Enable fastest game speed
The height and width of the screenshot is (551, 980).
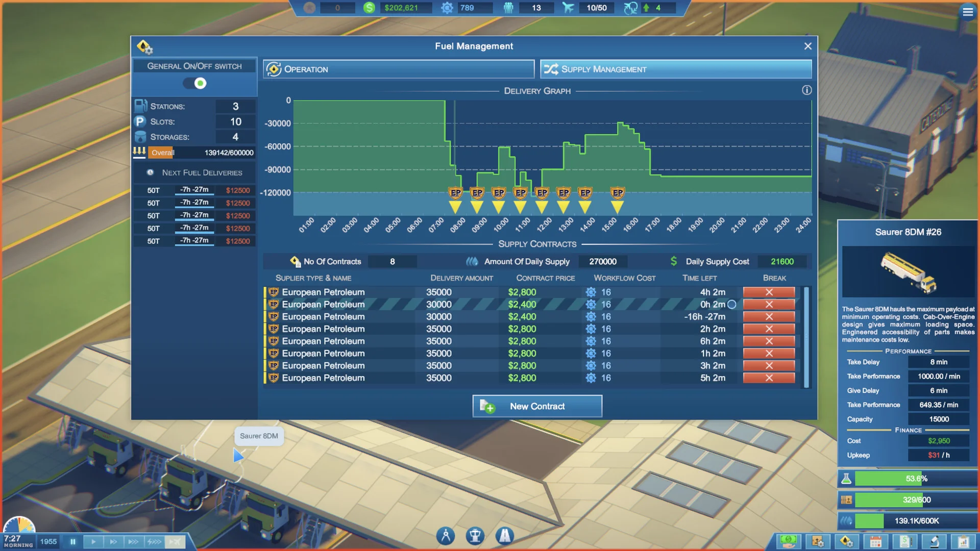point(155,541)
